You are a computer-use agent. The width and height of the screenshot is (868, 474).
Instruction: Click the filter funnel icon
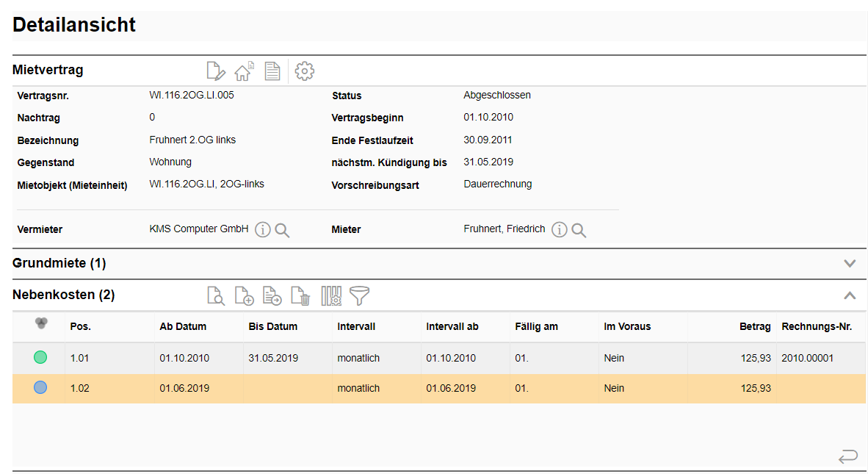coord(360,296)
